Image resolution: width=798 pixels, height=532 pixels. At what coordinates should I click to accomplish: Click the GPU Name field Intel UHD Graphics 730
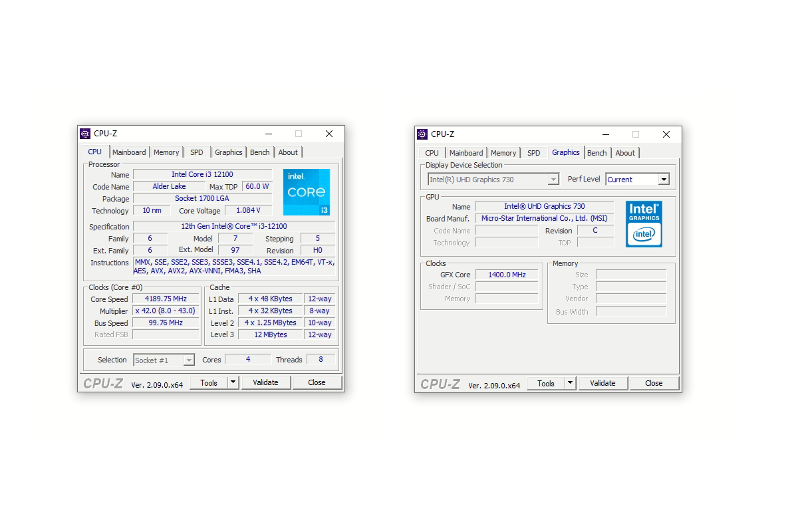click(545, 206)
